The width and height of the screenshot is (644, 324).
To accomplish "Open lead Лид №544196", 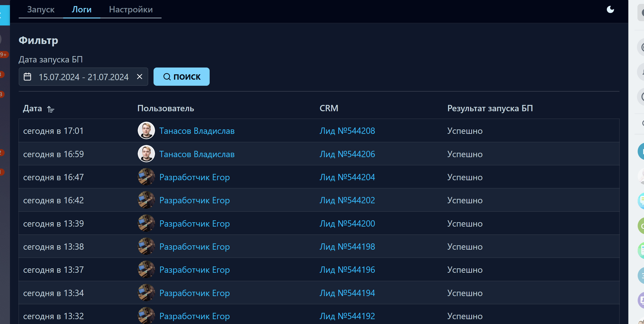I will 347,270.
